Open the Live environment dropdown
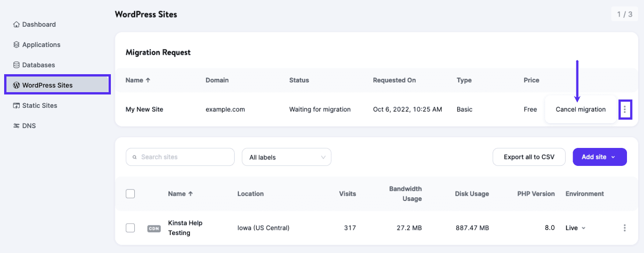 click(575, 228)
